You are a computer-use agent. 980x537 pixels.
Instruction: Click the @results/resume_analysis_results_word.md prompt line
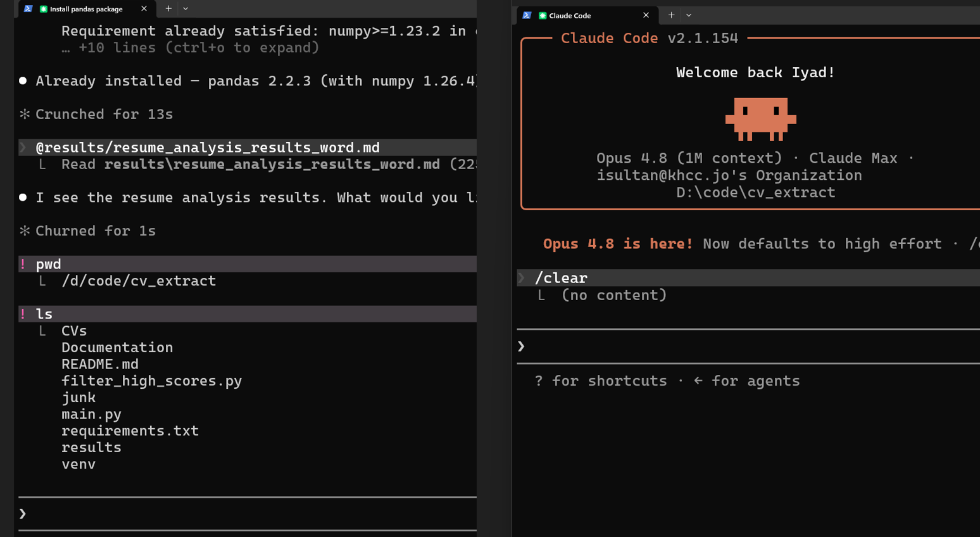[x=248, y=148]
